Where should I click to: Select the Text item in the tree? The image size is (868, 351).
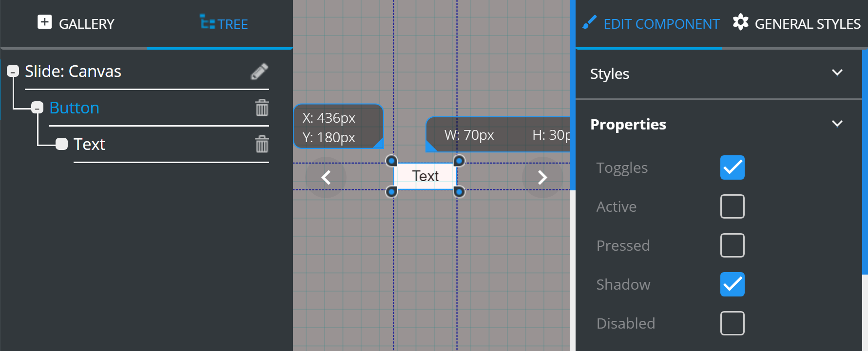[89, 144]
